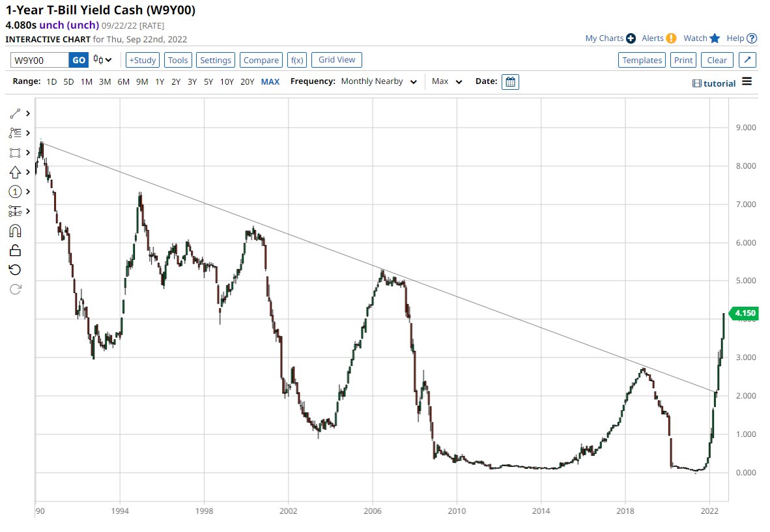Select the trend line drawing tool

pos(15,113)
